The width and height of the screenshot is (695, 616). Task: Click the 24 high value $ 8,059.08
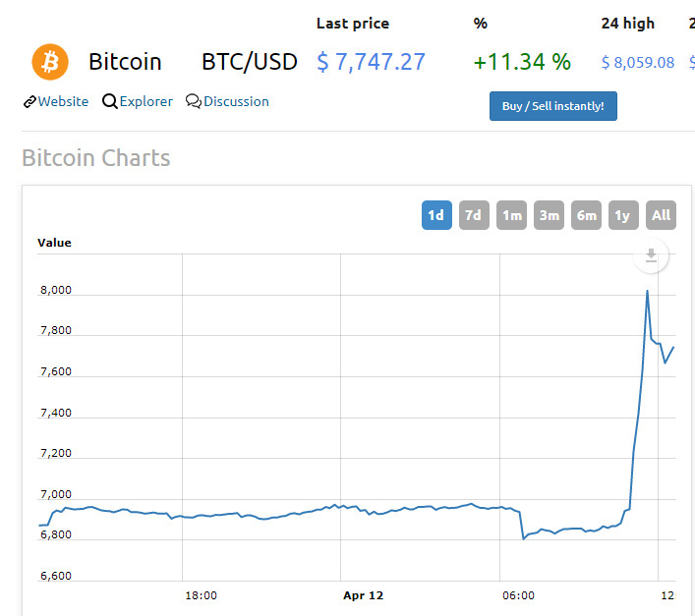638,63
